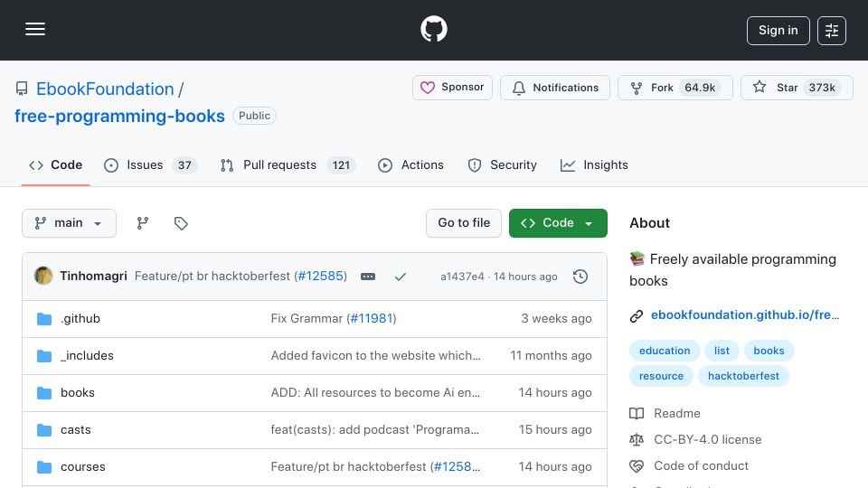Go to the GitHub homepage via the logo
Viewport: 868px width, 488px height.
pos(433,29)
